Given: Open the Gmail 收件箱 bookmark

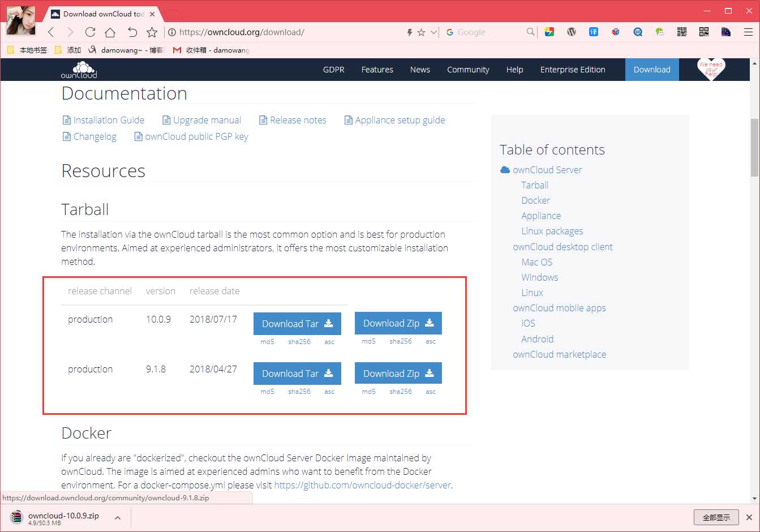Looking at the screenshot, I should pos(211,50).
